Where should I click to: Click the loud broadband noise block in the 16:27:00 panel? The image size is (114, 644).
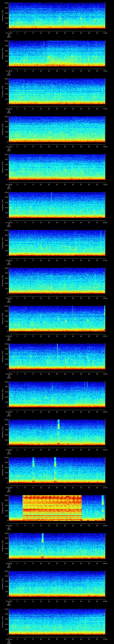click(52, 508)
